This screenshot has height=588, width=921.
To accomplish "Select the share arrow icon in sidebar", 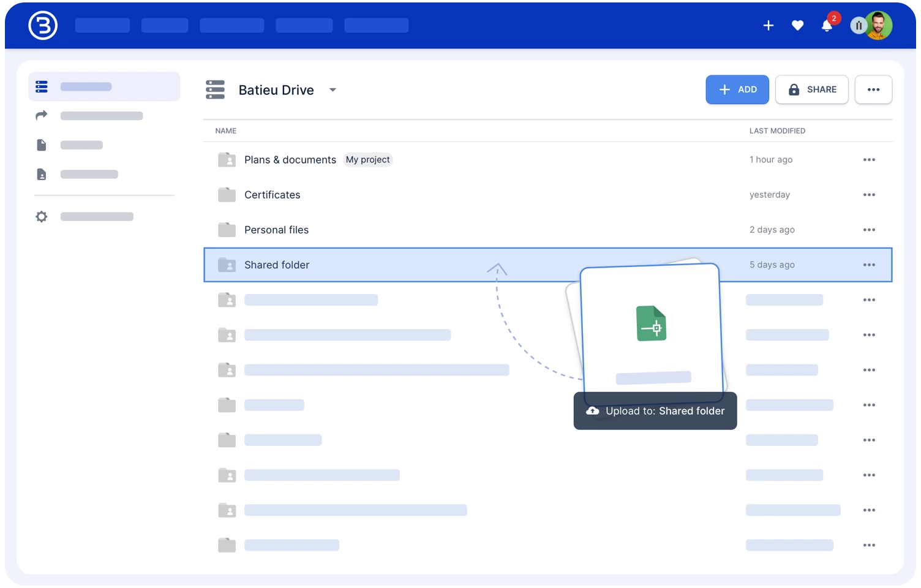I will pos(42,116).
